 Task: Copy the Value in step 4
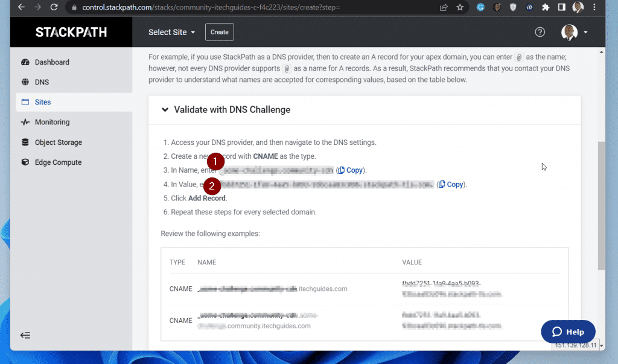(451, 184)
